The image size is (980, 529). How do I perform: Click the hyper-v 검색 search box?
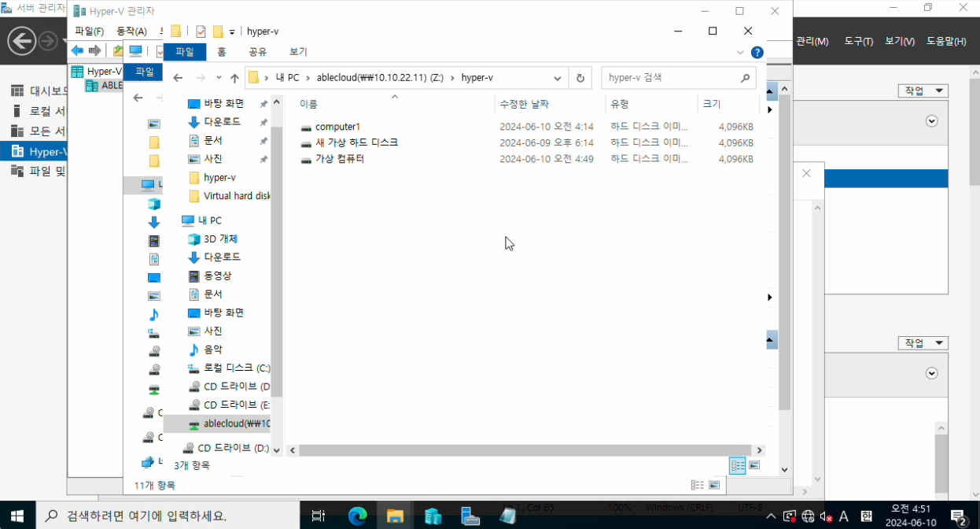pyautogui.click(x=671, y=78)
